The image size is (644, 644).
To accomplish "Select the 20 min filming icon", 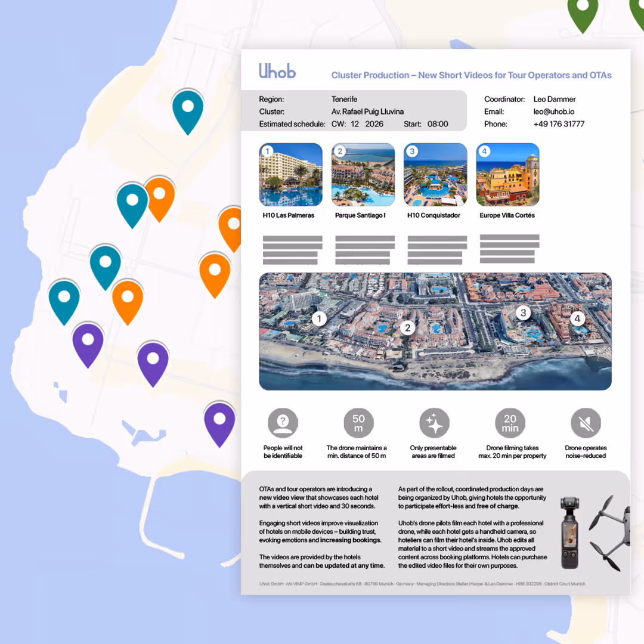I will 510,423.
